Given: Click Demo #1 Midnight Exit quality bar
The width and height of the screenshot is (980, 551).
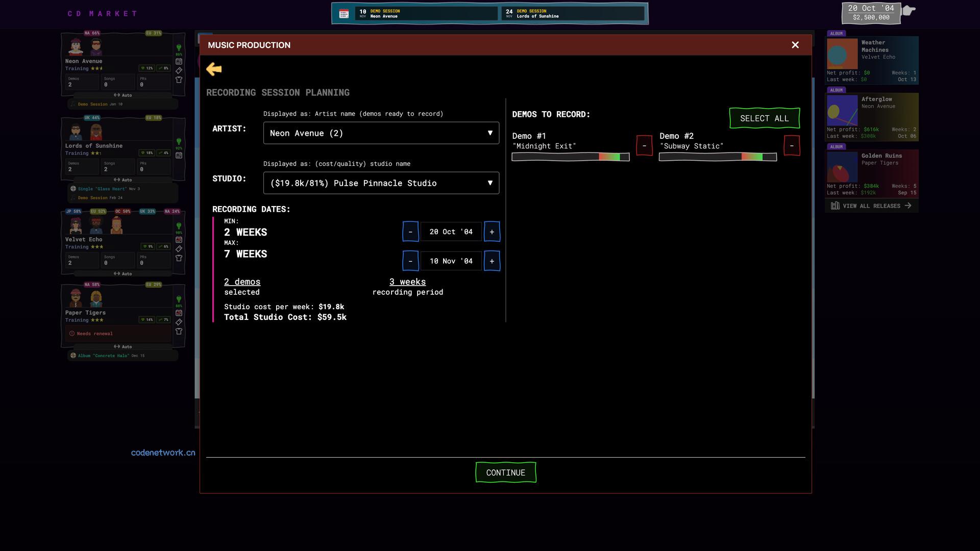Looking at the screenshot, I should coord(571,157).
